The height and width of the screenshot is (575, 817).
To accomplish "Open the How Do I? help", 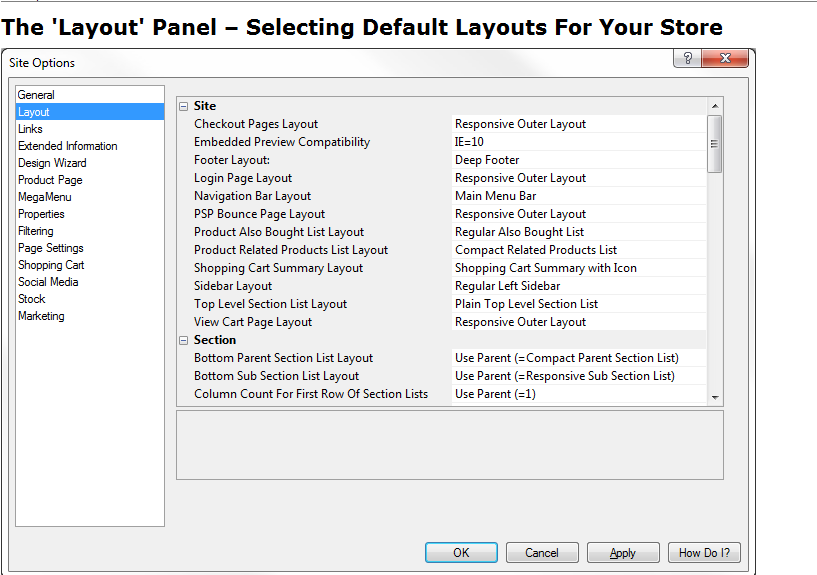I will [704, 553].
